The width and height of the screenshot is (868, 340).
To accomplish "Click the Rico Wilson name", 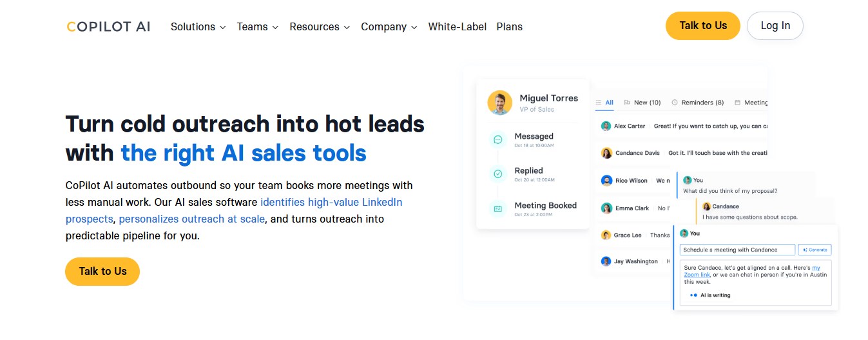I will tap(631, 181).
